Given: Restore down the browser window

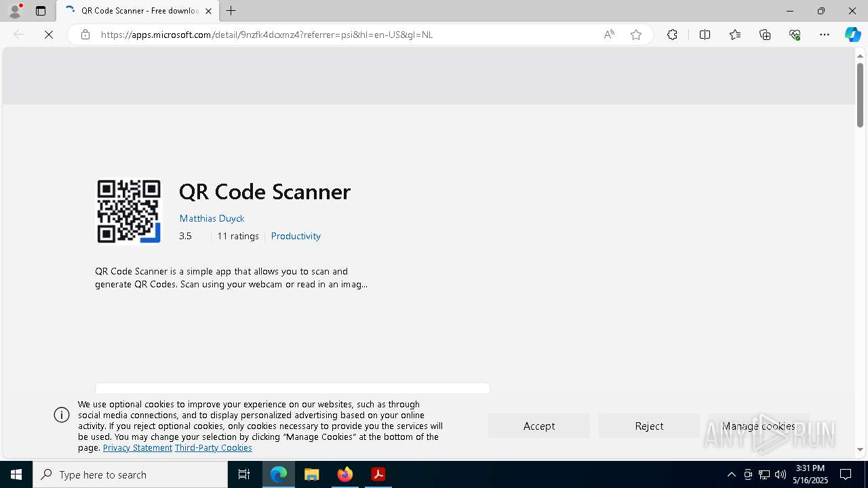Looking at the screenshot, I should (x=821, y=11).
